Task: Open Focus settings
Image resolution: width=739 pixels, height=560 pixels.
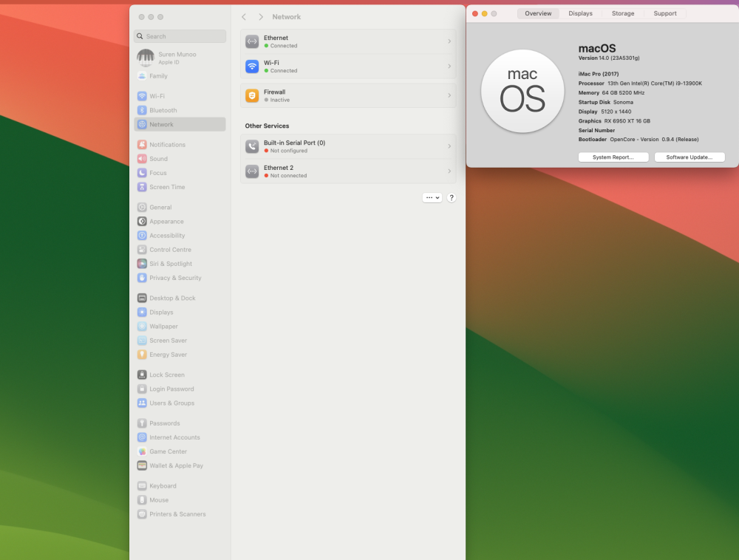Action: 180,173
